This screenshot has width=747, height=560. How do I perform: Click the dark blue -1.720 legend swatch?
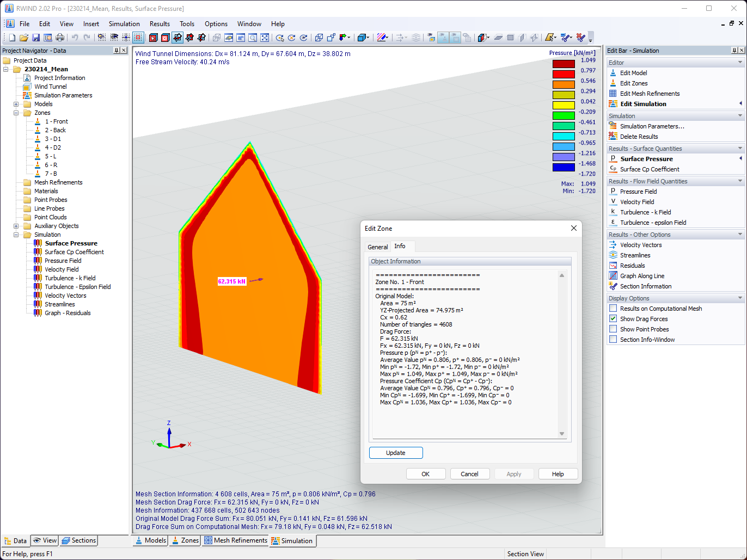click(564, 167)
